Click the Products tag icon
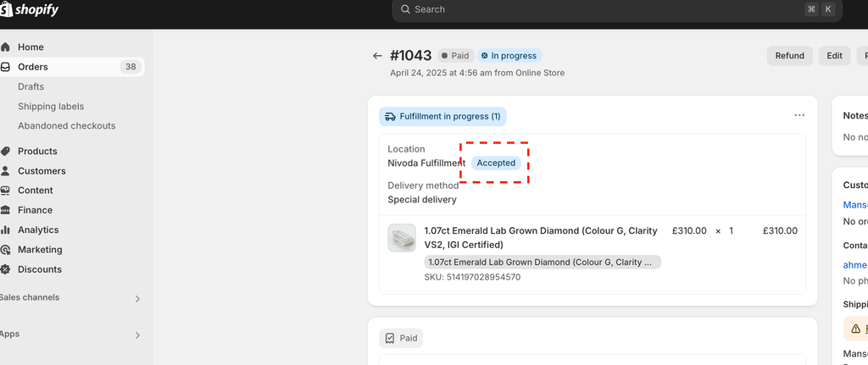The height and width of the screenshot is (365, 868). [x=5, y=151]
